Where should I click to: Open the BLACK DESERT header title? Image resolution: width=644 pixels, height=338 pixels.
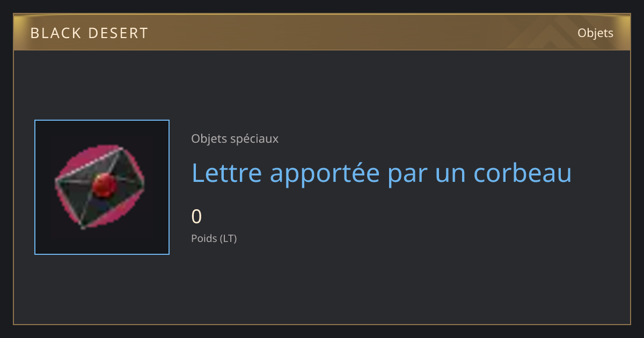click(x=89, y=33)
